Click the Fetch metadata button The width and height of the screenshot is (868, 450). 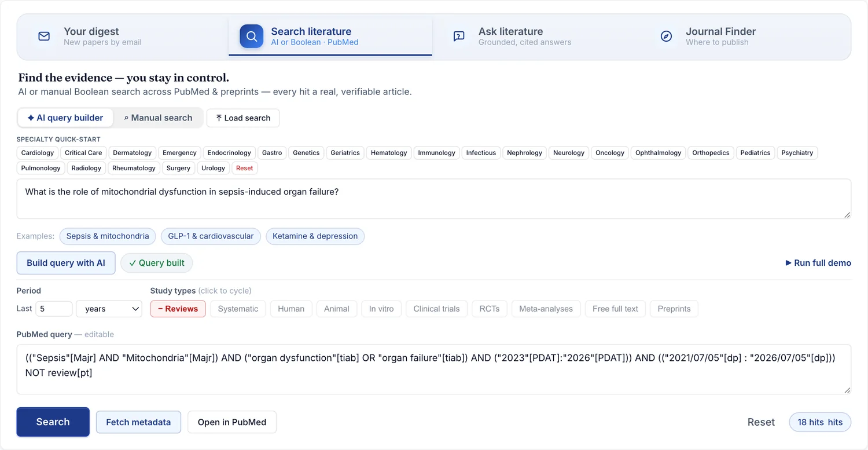(x=138, y=422)
